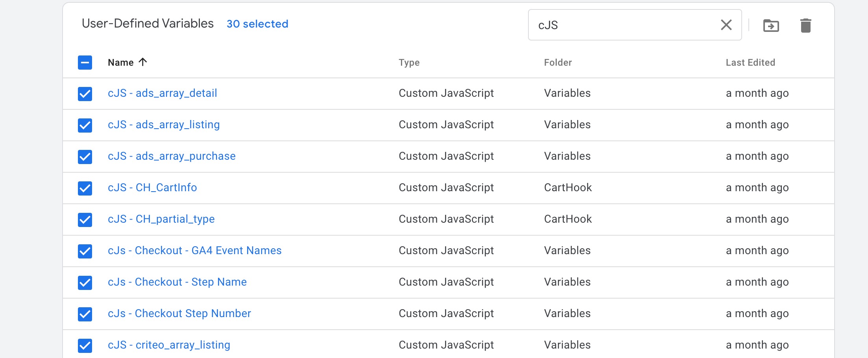Click the Type column header
Viewport: 868px width, 358px height.
click(x=409, y=62)
